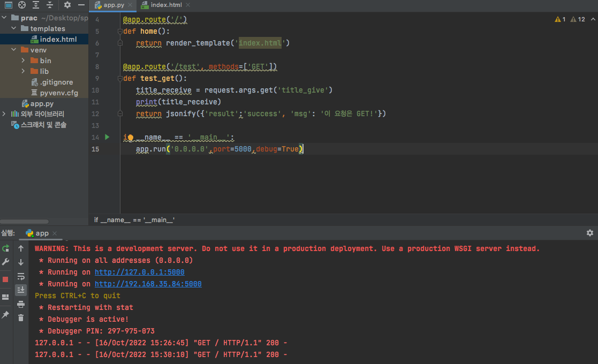Expand the bin folder
Viewport: 598px width, 364px height.
pyautogui.click(x=23, y=60)
